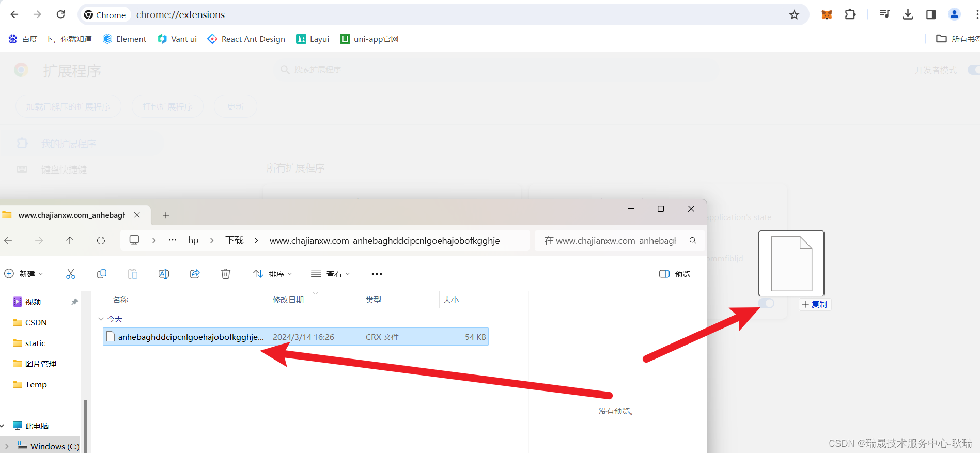
Task: Go back in File Explorer
Action: tap(8, 240)
